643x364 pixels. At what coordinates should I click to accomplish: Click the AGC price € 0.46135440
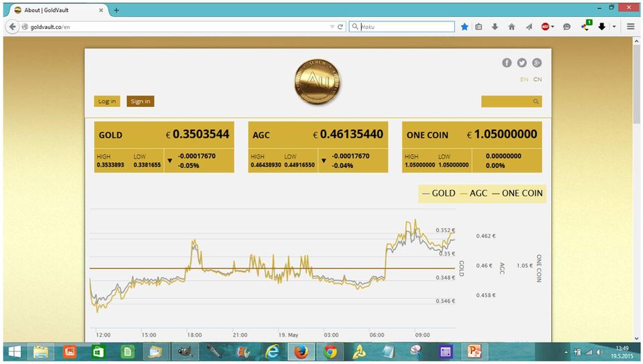348,134
